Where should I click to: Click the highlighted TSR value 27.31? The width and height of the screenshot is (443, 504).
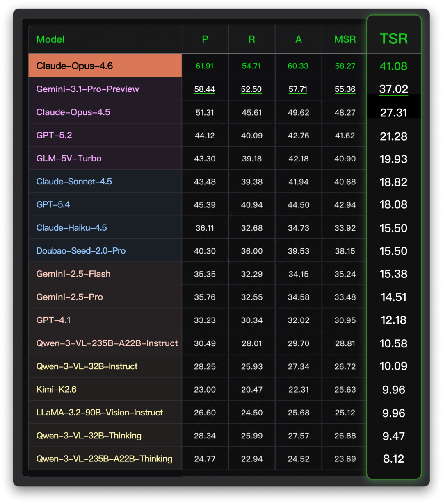point(394,113)
